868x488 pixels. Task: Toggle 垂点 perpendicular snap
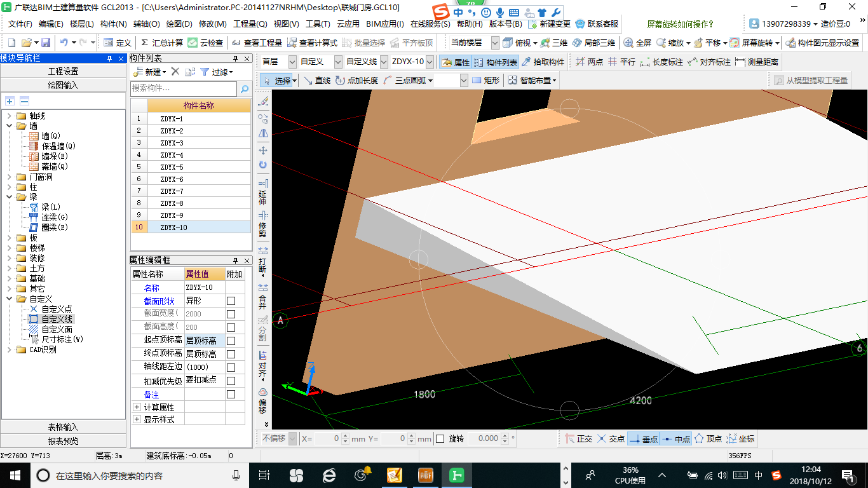644,439
